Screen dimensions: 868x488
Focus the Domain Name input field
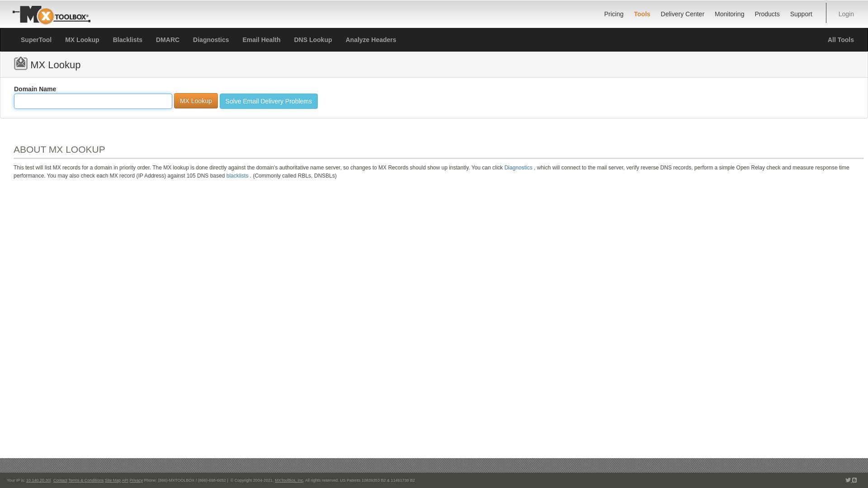click(x=93, y=101)
